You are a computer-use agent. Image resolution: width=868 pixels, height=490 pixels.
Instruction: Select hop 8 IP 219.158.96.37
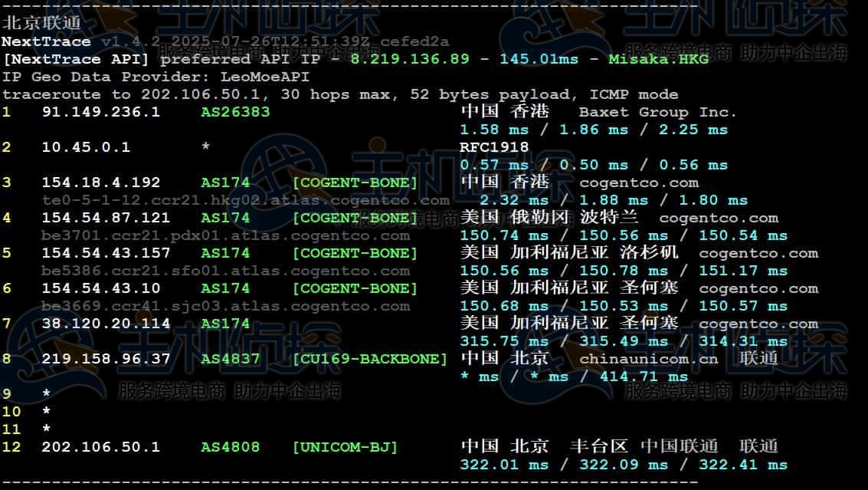click(x=106, y=359)
